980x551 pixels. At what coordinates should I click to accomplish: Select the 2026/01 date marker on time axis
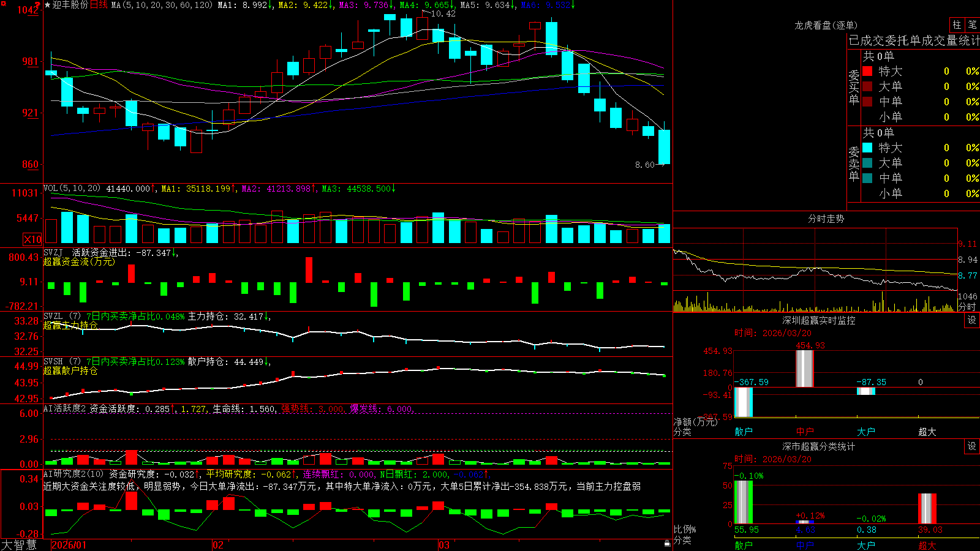pyautogui.click(x=69, y=545)
